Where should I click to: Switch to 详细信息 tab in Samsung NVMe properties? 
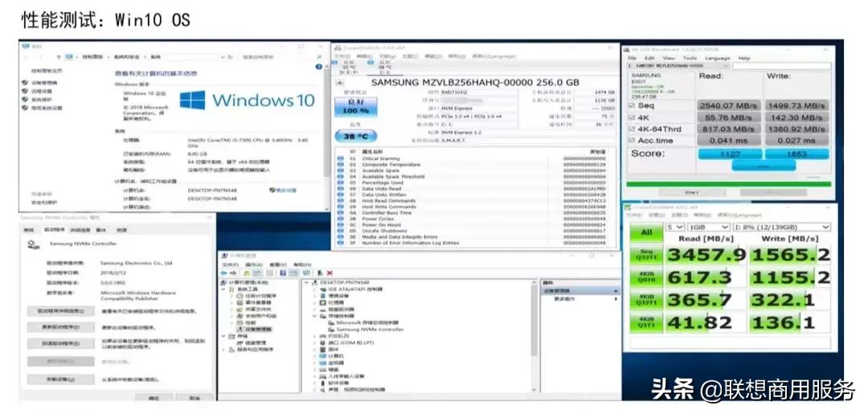[81, 229]
